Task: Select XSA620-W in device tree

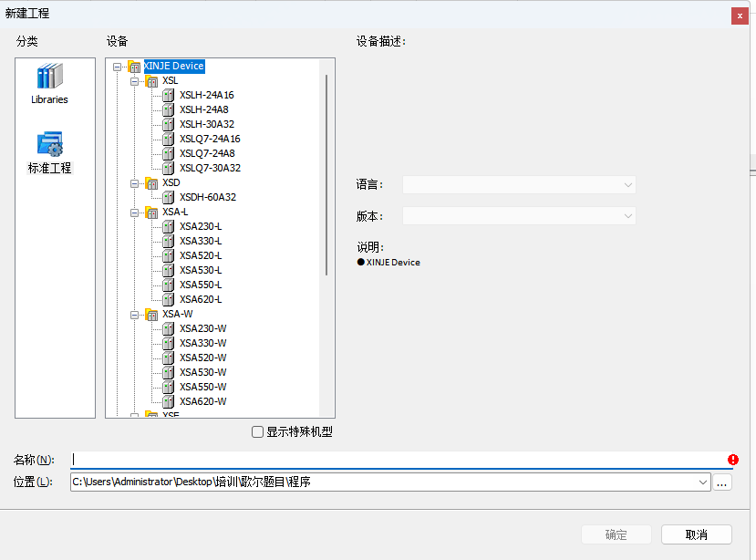Action: [203, 401]
